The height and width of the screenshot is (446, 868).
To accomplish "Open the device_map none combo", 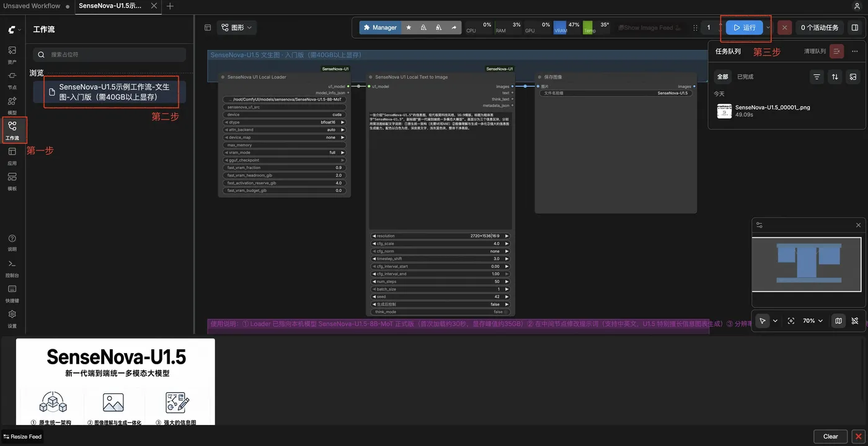I will pyautogui.click(x=285, y=138).
